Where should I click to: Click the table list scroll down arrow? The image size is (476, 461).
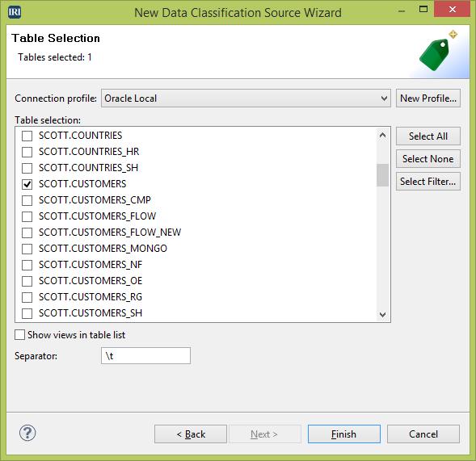[382, 314]
